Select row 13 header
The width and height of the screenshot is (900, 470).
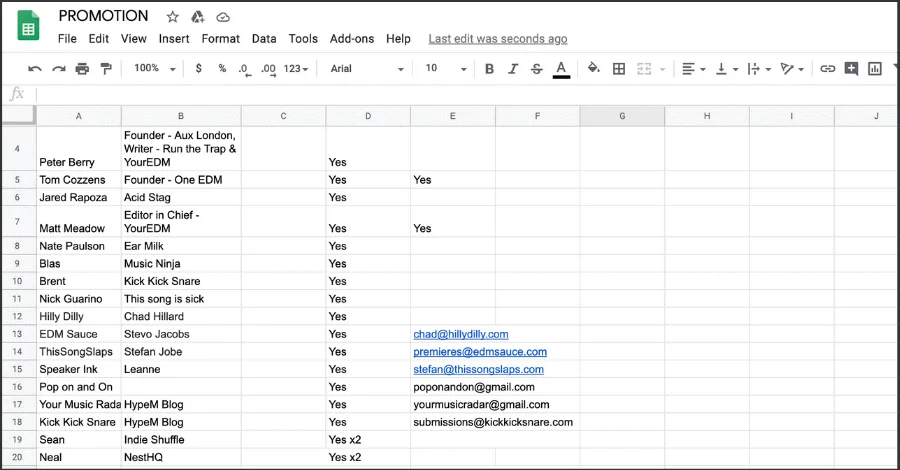coord(17,334)
